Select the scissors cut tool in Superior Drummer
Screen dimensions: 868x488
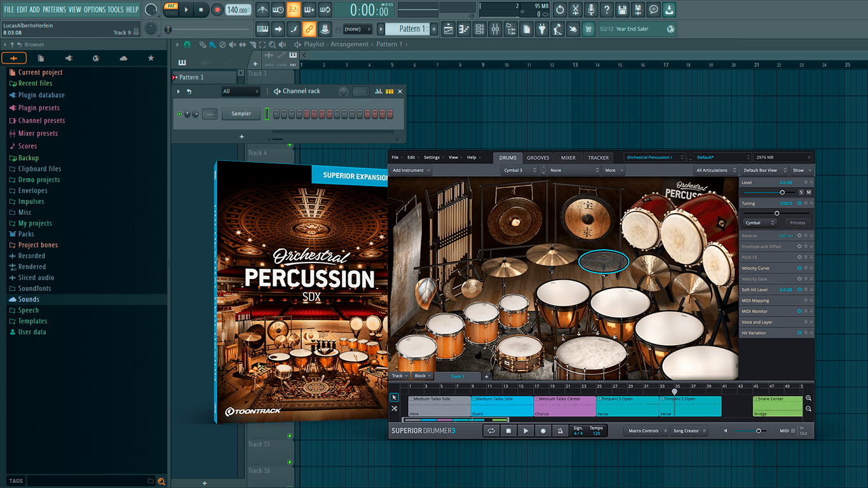click(x=395, y=409)
